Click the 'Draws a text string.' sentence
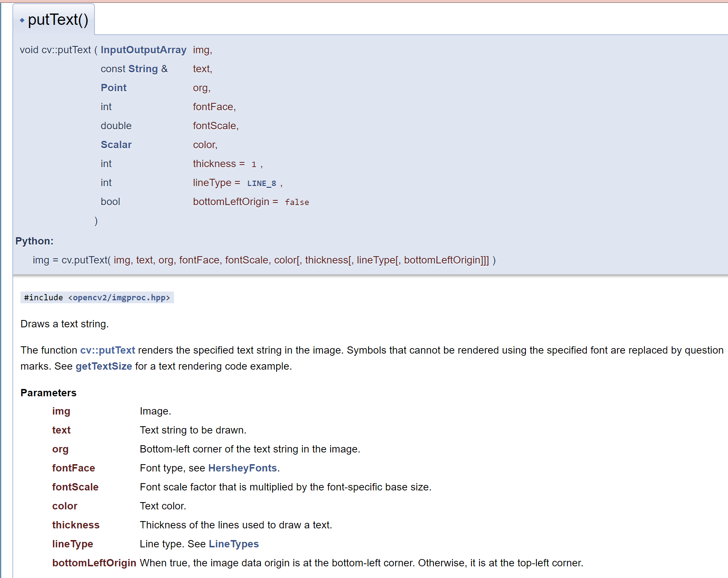Screen dimensions: 728x578 pos(65,324)
